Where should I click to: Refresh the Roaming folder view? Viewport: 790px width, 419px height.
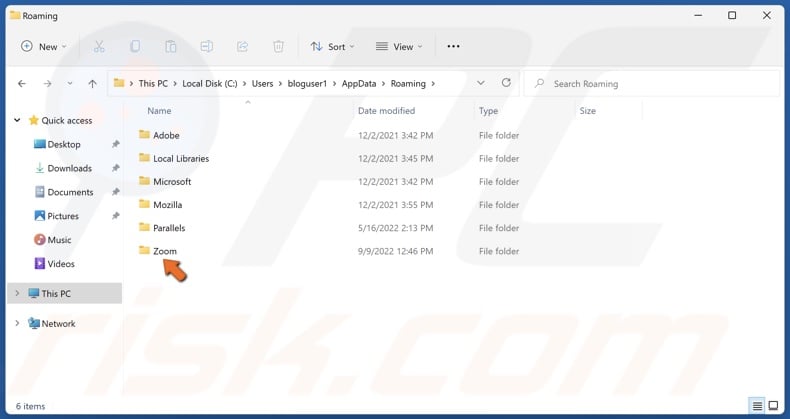(506, 84)
